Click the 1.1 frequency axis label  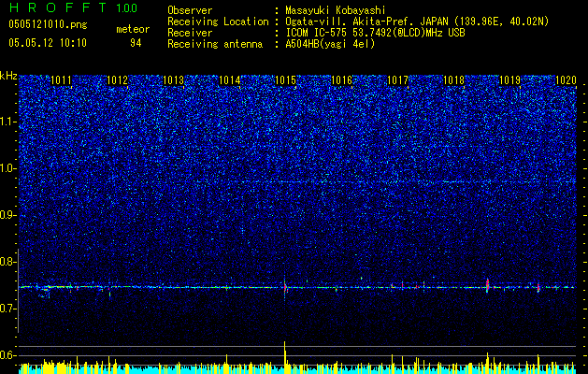click(8, 122)
